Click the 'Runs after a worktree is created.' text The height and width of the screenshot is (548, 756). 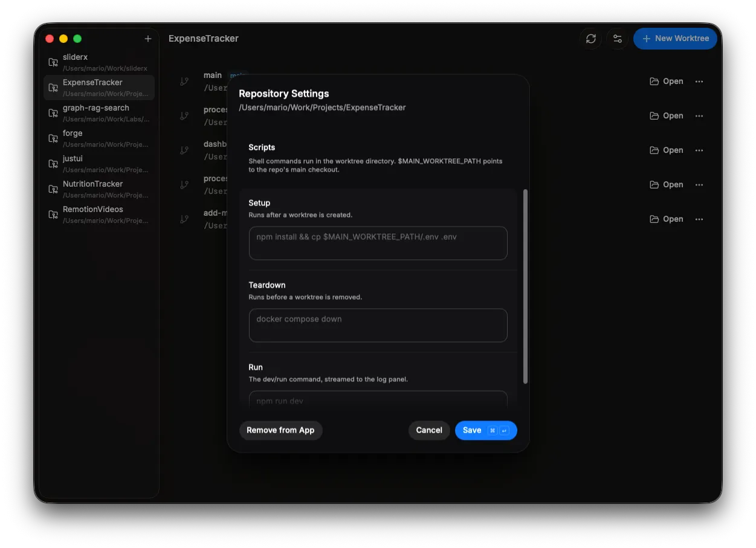[x=300, y=215]
